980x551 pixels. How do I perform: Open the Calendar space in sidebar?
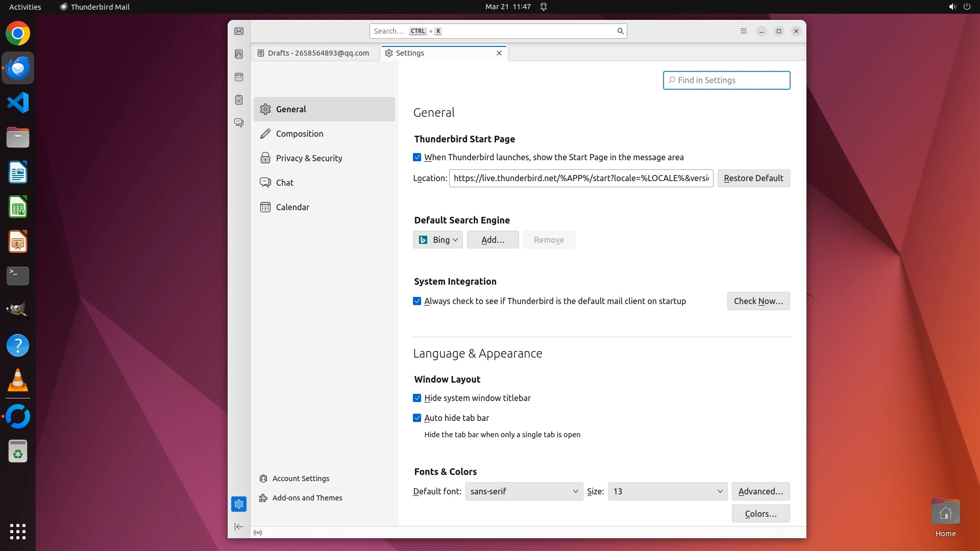pyautogui.click(x=239, y=77)
